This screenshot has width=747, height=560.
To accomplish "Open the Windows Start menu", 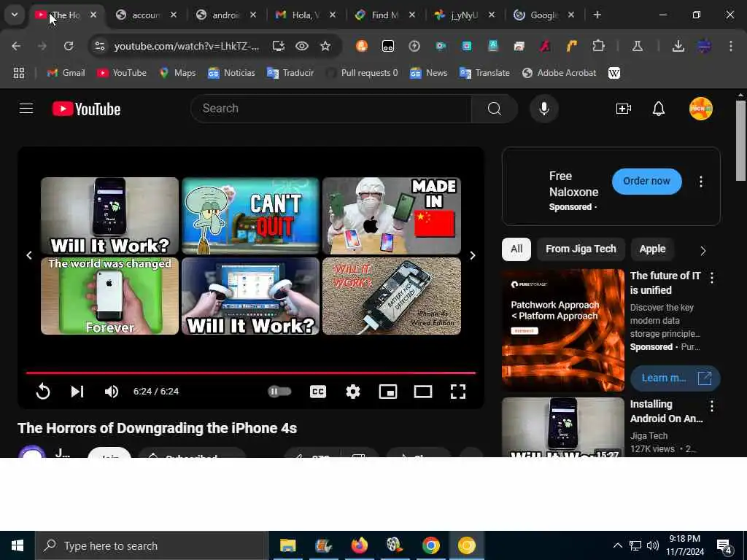I will point(18,545).
